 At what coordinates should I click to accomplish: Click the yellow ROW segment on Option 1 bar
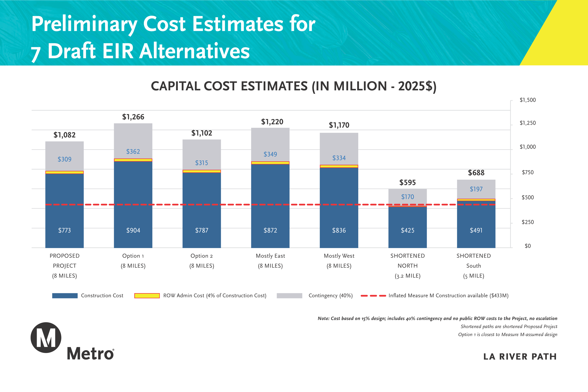click(133, 160)
